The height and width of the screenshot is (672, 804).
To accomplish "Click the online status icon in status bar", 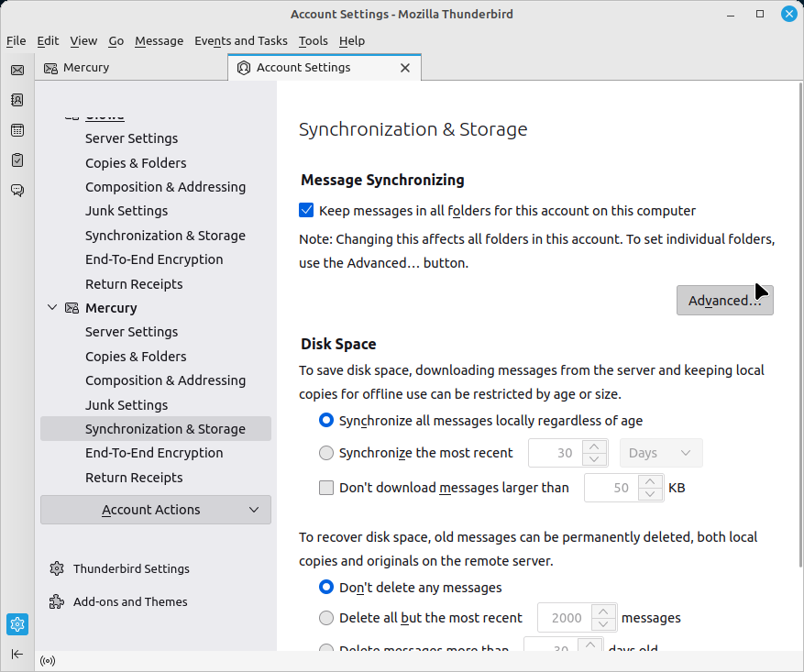I will 48,661.
